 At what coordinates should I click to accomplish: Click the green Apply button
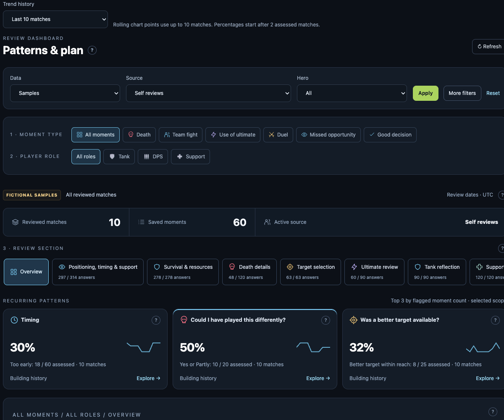tap(425, 93)
